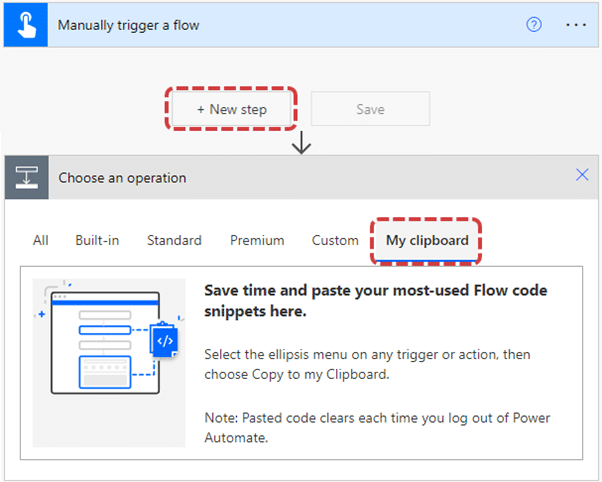
Task: Switch to the All tab
Action: pyautogui.click(x=41, y=240)
